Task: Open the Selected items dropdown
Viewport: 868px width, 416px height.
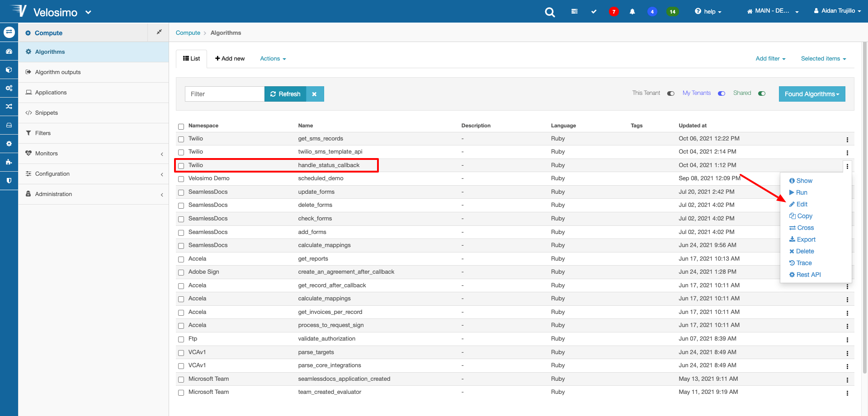Action: point(823,59)
